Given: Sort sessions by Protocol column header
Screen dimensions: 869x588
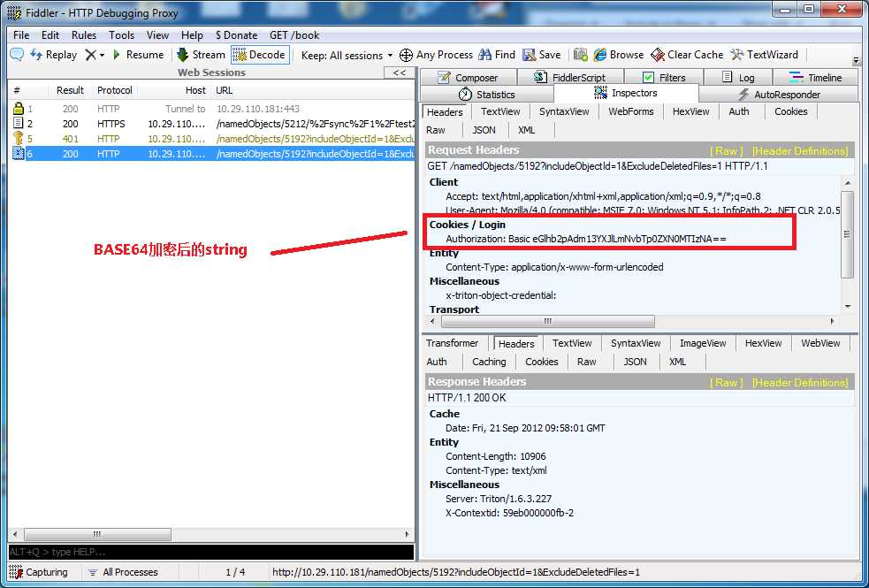Looking at the screenshot, I should click(x=115, y=90).
